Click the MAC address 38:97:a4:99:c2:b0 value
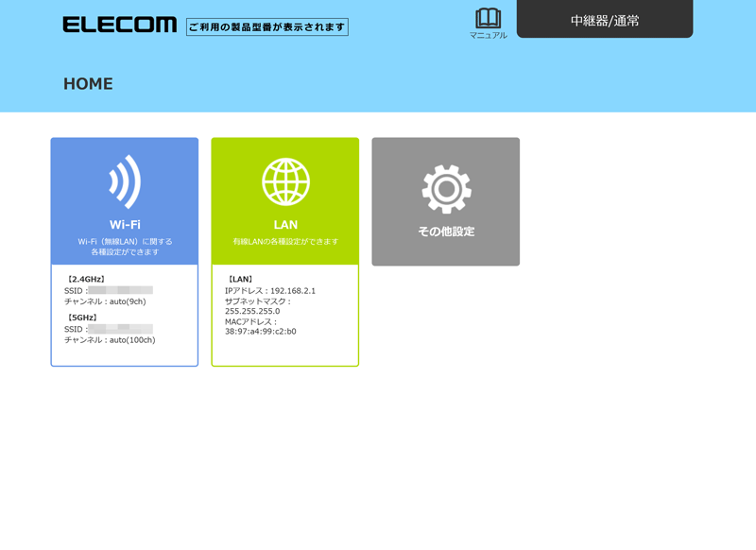Viewport: 756px width, 550px height. [x=261, y=332]
